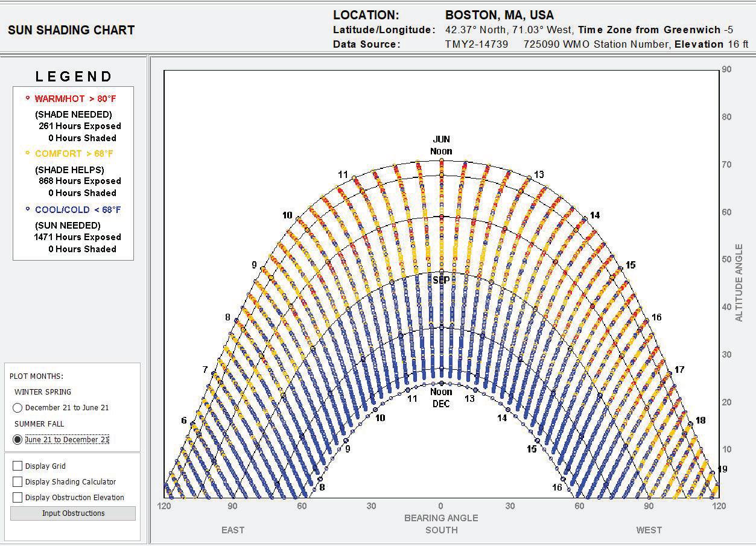Click the yellow Comfort legend marker
Viewport: 756px width, 546px height.
tap(27, 153)
